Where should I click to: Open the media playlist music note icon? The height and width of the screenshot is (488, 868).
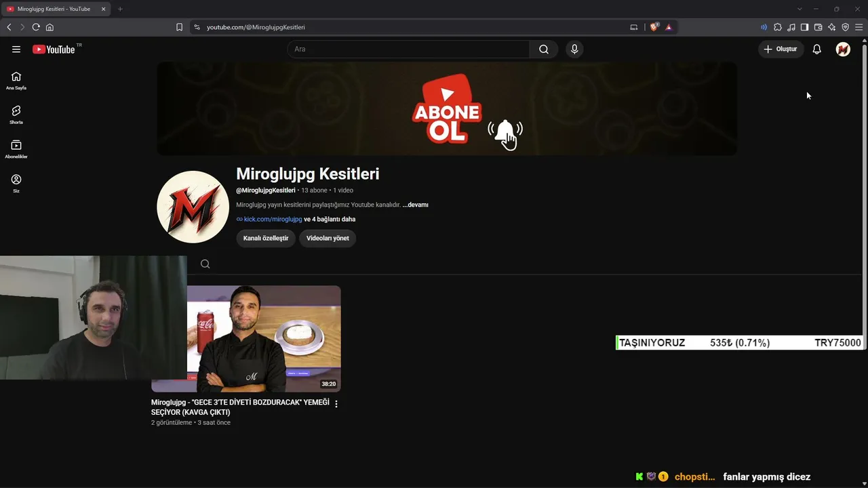coord(791,27)
